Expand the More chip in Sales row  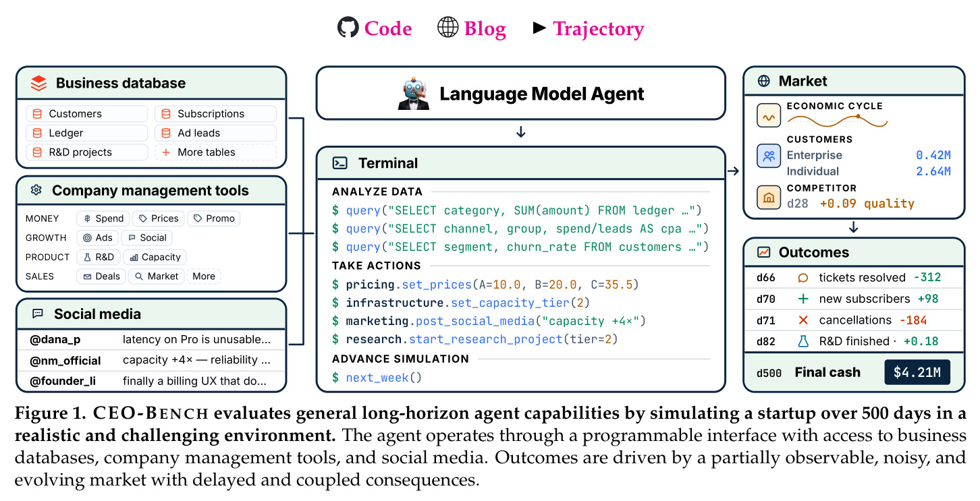tap(204, 276)
